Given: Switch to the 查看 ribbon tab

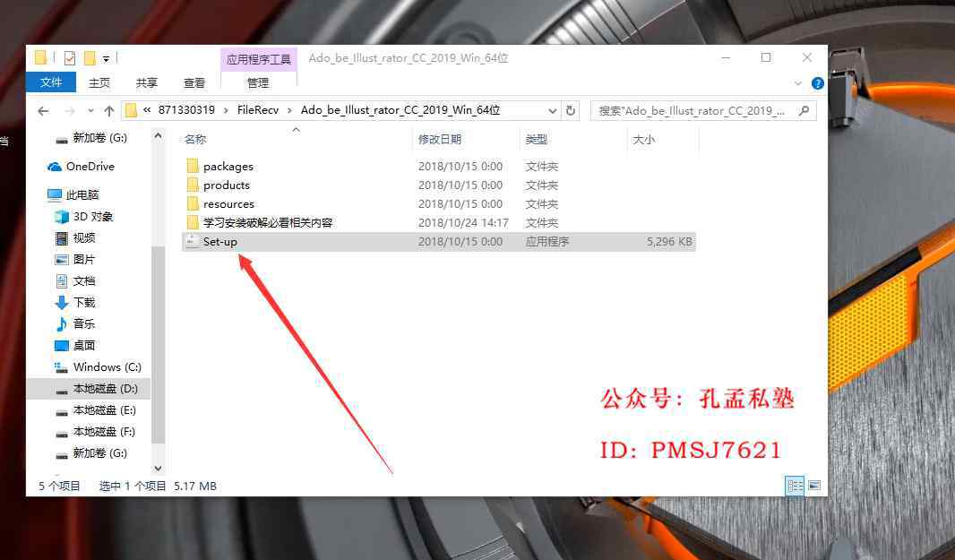Looking at the screenshot, I should (x=194, y=82).
